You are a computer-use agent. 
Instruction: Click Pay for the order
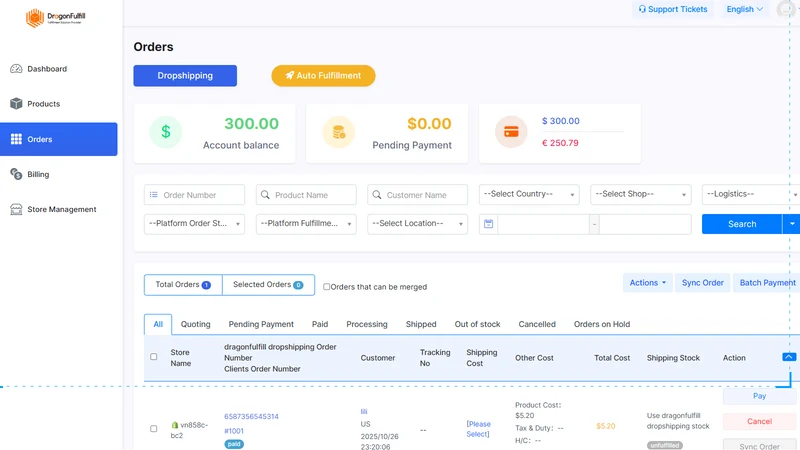pos(759,396)
